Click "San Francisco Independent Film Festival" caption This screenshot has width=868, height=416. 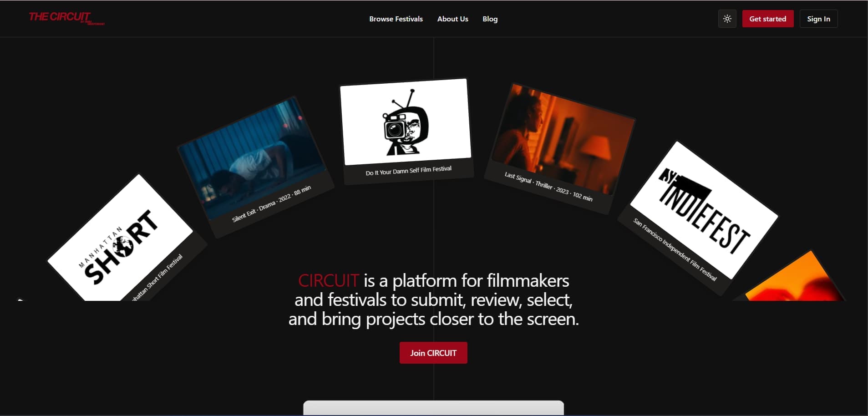tap(675, 249)
